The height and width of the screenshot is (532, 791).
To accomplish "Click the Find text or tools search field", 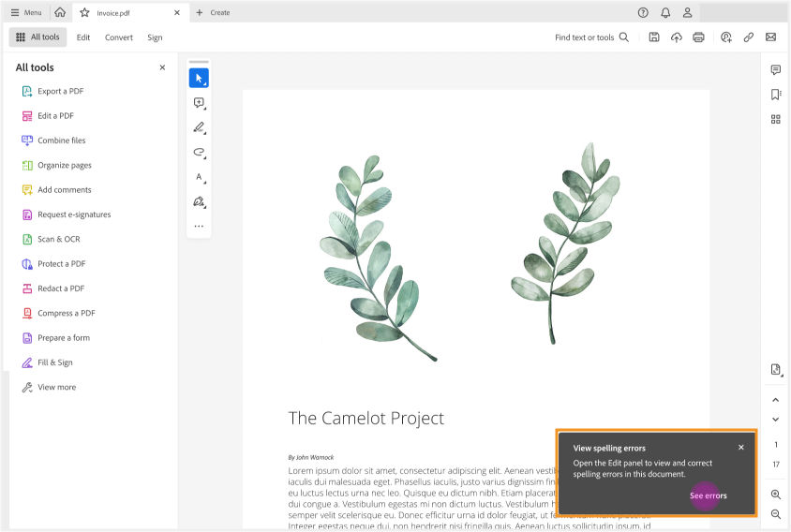I will point(591,37).
